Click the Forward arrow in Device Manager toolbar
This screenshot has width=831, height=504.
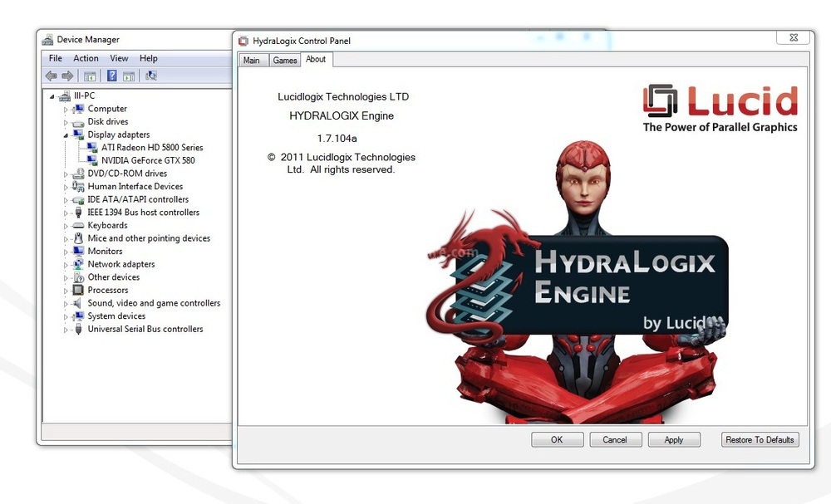[67, 76]
